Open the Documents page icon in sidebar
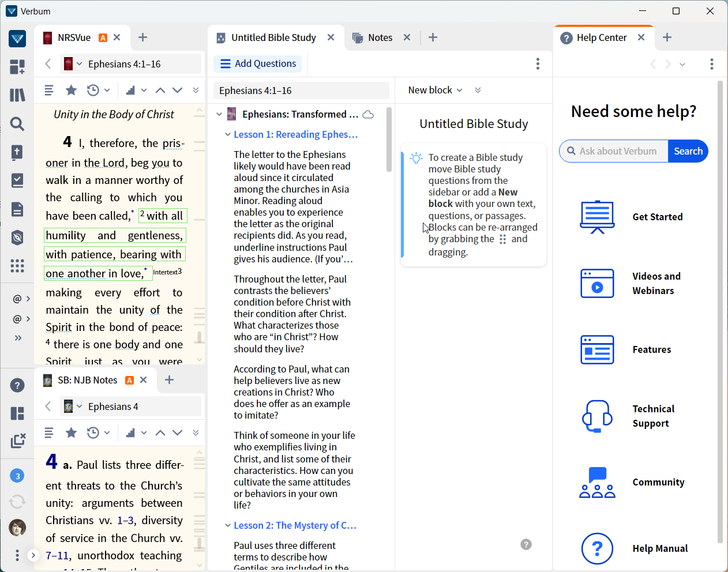This screenshot has width=728, height=572. coord(17,209)
